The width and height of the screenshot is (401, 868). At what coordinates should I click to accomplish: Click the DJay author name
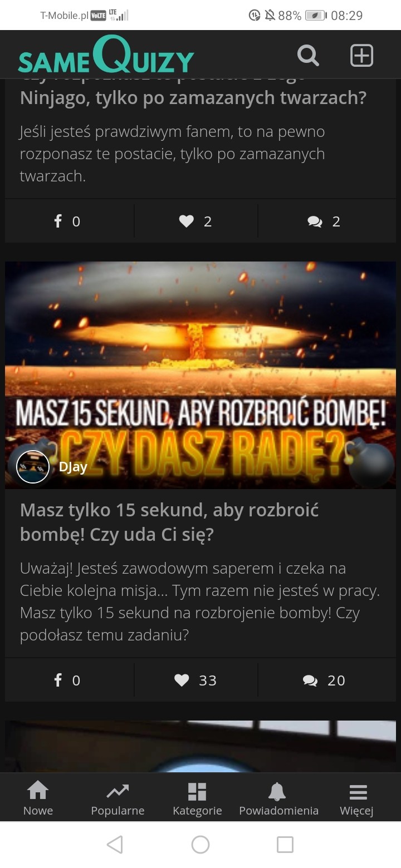coord(73,467)
